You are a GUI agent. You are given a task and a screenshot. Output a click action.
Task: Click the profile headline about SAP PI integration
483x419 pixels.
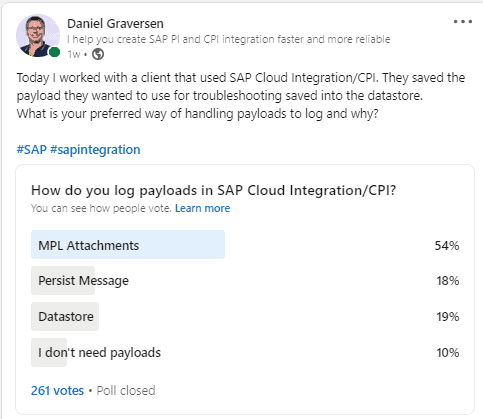point(228,39)
